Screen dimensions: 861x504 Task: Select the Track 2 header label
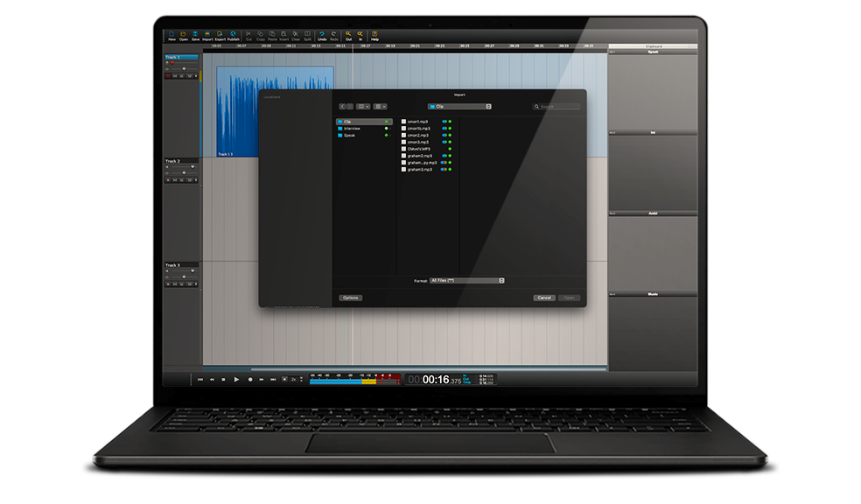pos(181,161)
